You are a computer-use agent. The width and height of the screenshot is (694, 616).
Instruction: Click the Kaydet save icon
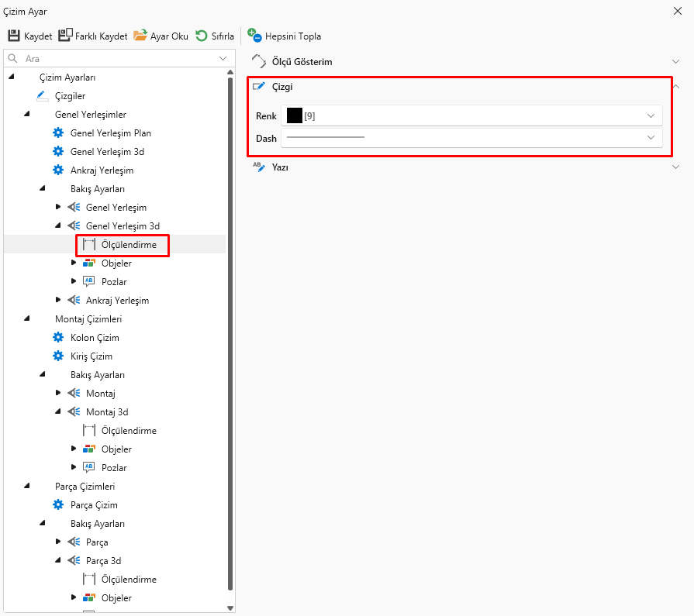point(14,36)
